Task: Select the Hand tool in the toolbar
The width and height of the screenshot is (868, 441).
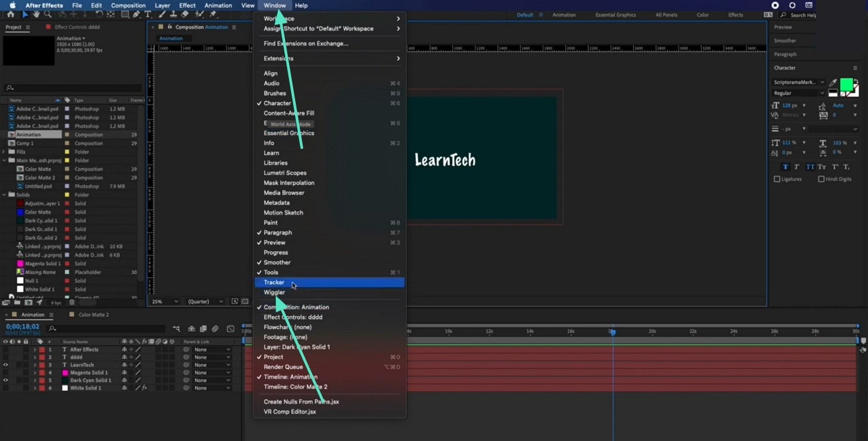Action: pos(36,13)
